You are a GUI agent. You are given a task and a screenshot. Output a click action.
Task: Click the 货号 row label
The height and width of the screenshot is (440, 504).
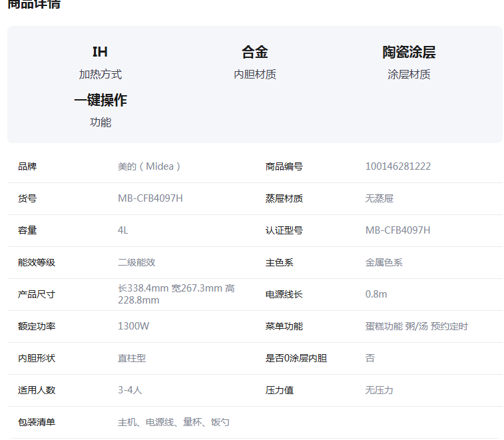point(27,198)
